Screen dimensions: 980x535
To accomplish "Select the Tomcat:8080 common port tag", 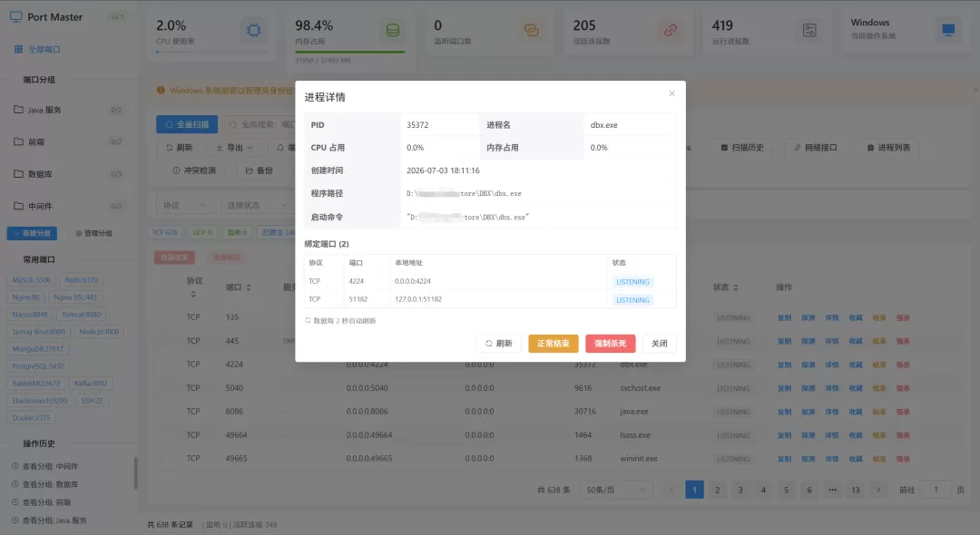I will 81,315.
